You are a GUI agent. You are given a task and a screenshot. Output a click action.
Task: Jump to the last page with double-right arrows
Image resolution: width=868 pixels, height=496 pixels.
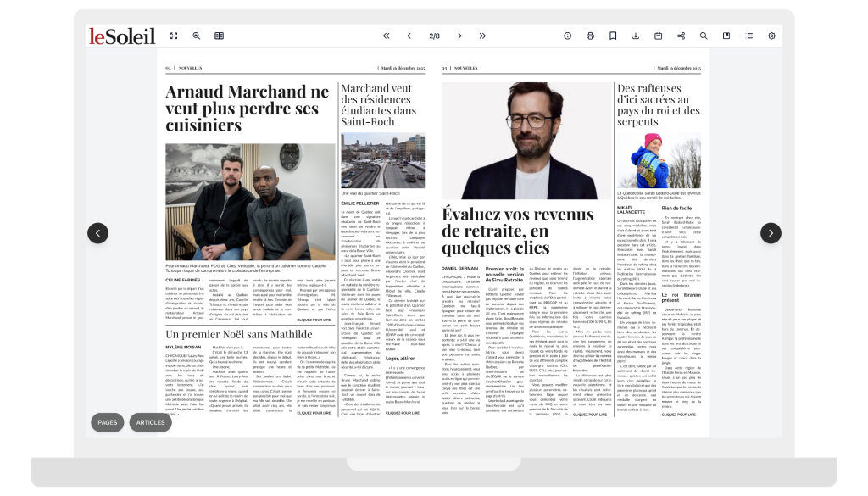(x=482, y=36)
